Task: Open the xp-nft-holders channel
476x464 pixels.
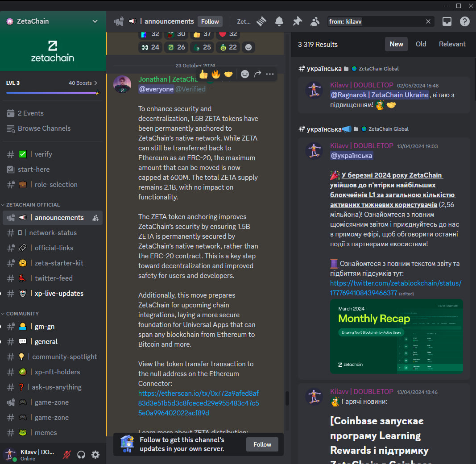Action: (53, 372)
